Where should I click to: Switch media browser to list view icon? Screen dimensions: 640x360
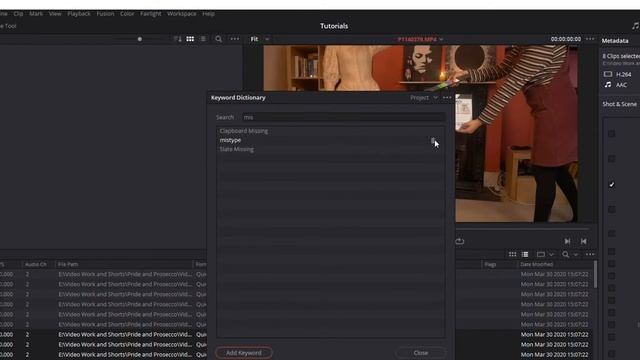tap(203, 39)
